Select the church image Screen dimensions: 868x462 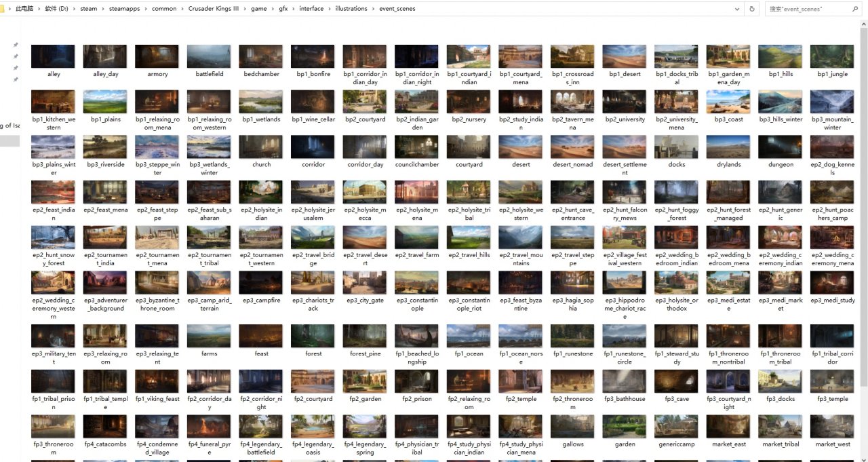point(261,147)
